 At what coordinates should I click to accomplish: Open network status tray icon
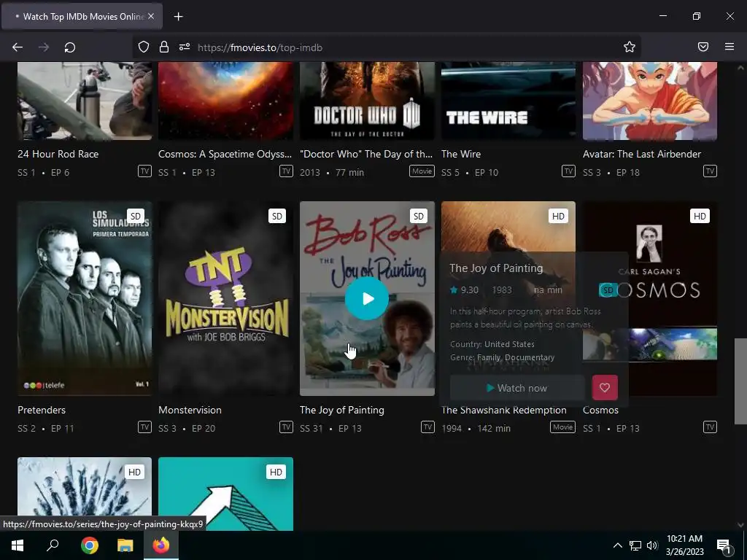click(x=635, y=545)
